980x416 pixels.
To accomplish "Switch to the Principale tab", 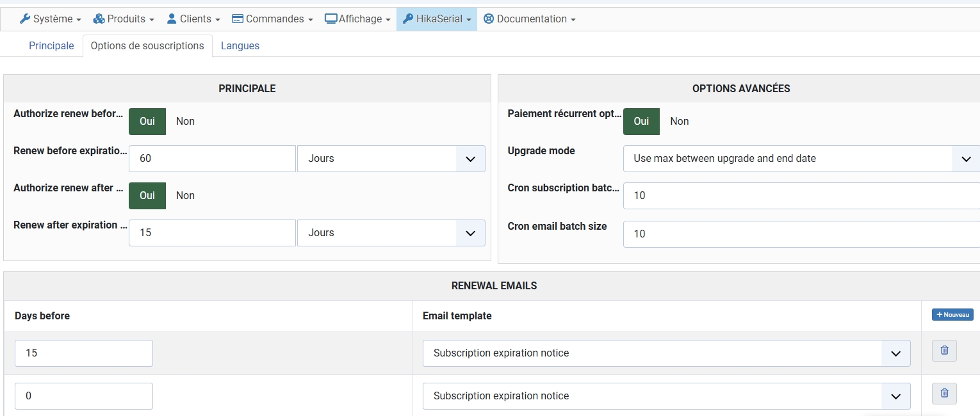I will [51, 46].
